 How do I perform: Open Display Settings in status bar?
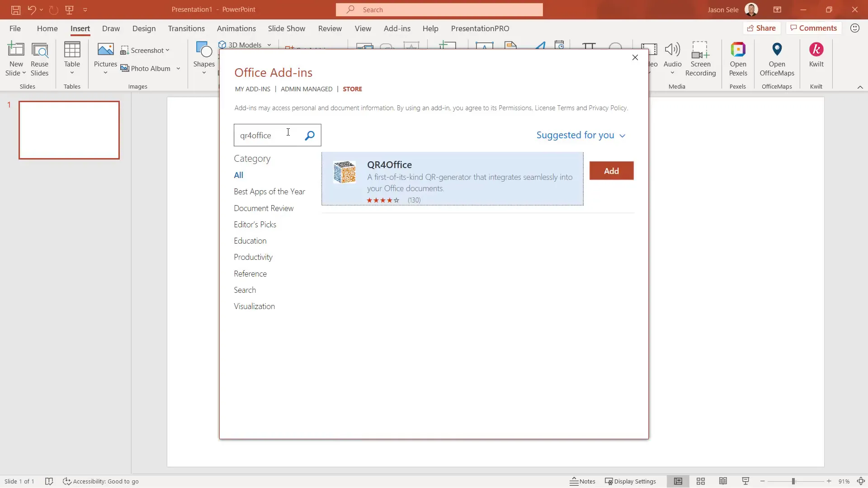[x=630, y=481]
